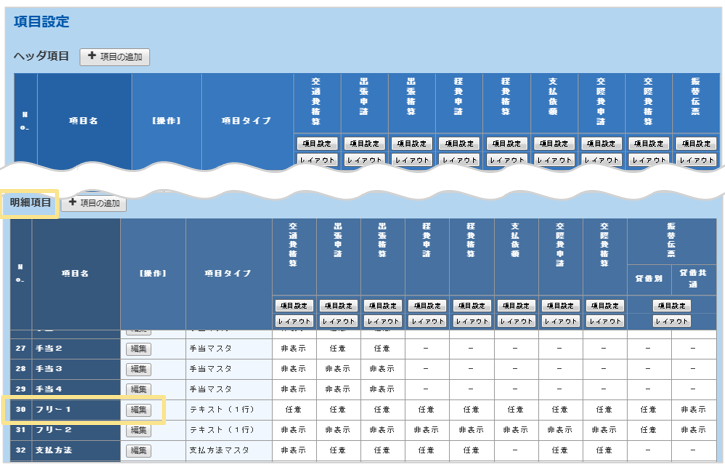Click the plus icon beside ヘッダ項目
The height and width of the screenshot is (465, 725).
point(91,57)
